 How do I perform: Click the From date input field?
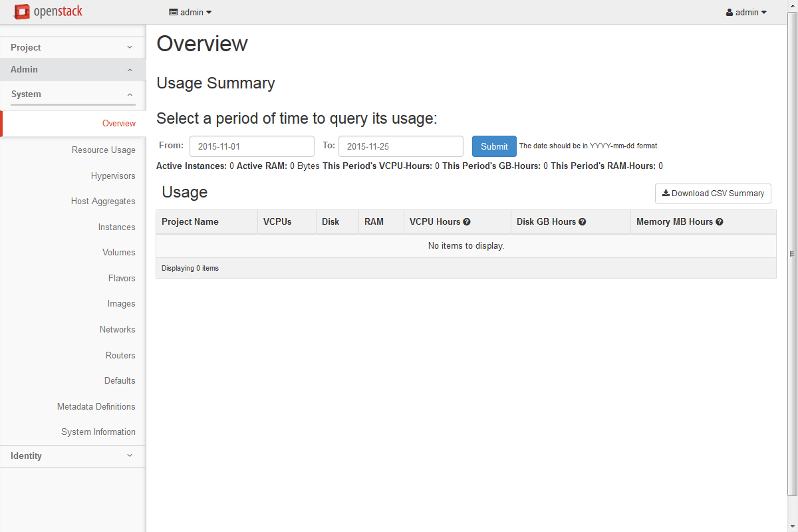tap(251, 146)
